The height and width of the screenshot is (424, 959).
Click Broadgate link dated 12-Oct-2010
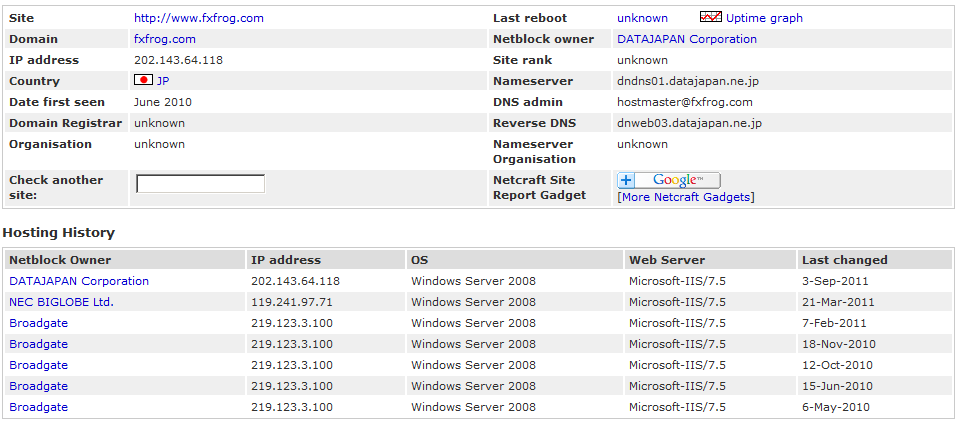[x=38, y=365]
